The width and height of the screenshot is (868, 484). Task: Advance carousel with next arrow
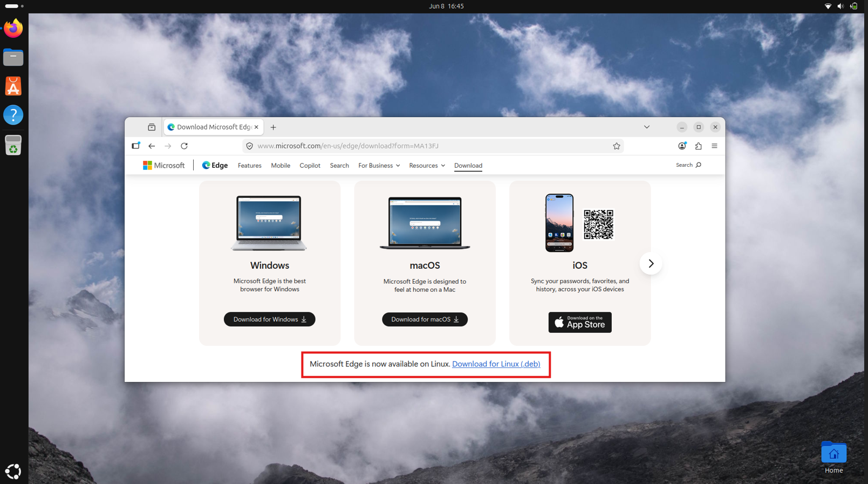(x=651, y=264)
